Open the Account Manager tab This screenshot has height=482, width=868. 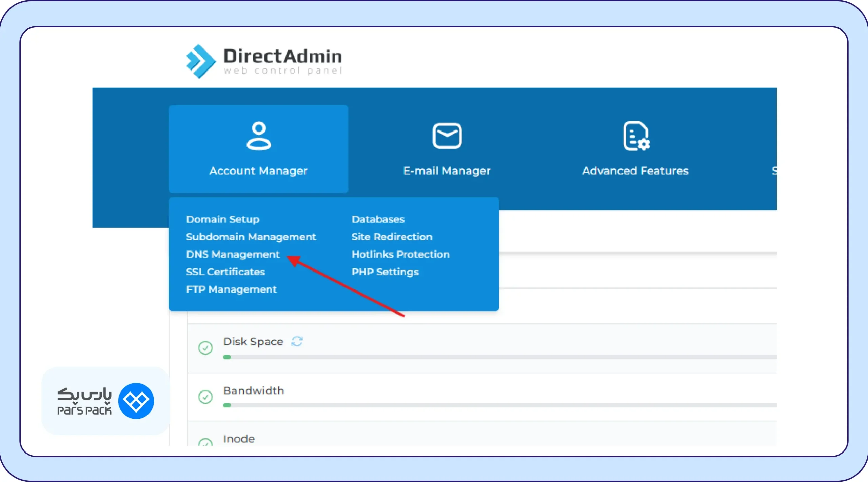258,149
